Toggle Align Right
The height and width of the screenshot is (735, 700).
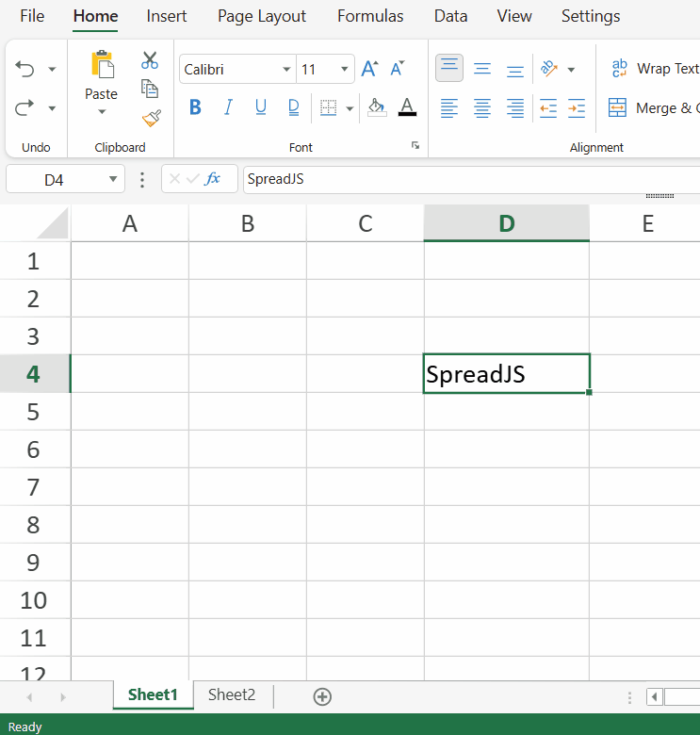[515, 108]
